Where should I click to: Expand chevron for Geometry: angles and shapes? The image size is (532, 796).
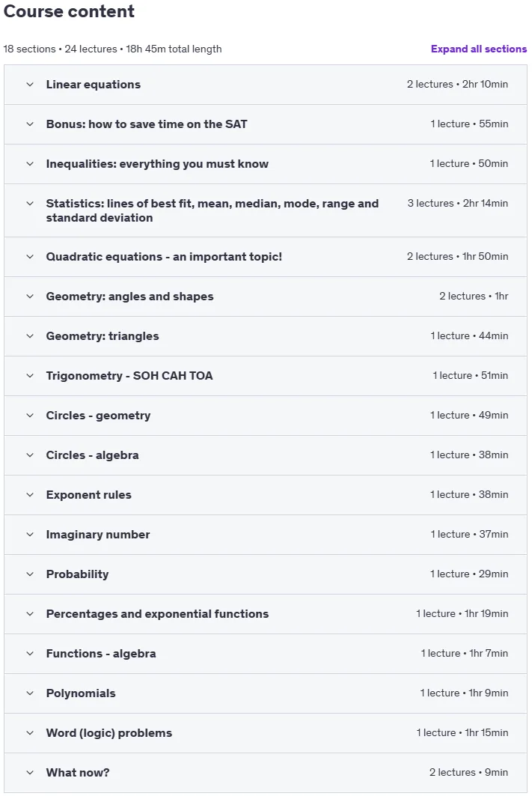click(x=30, y=296)
